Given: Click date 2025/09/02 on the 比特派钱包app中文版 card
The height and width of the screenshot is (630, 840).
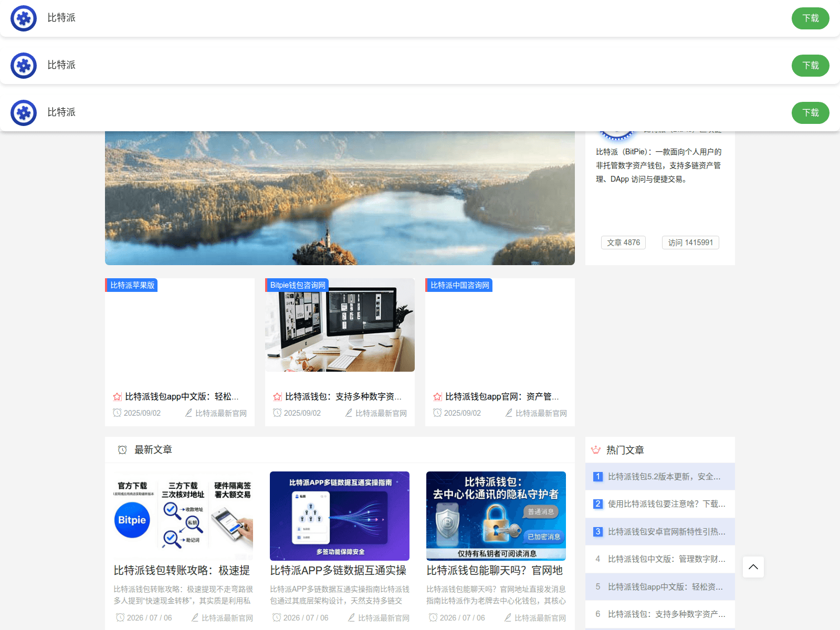Looking at the screenshot, I should point(142,413).
